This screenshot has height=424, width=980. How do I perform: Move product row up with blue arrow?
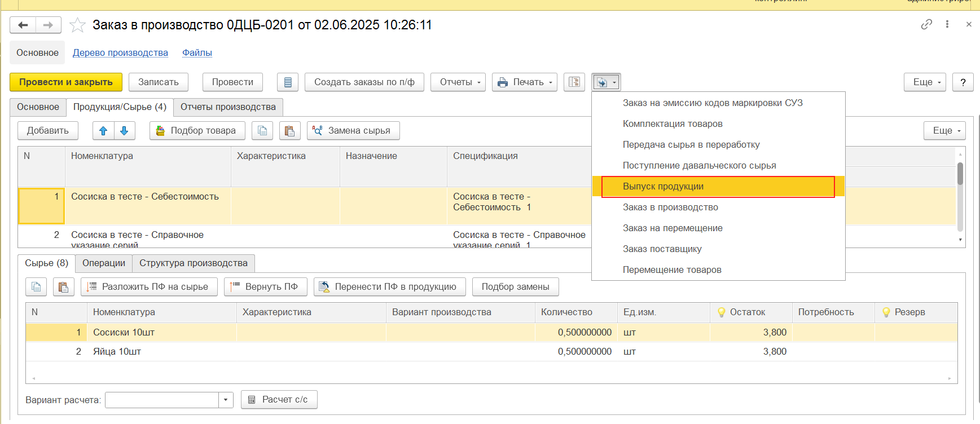(x=103, y=131)
